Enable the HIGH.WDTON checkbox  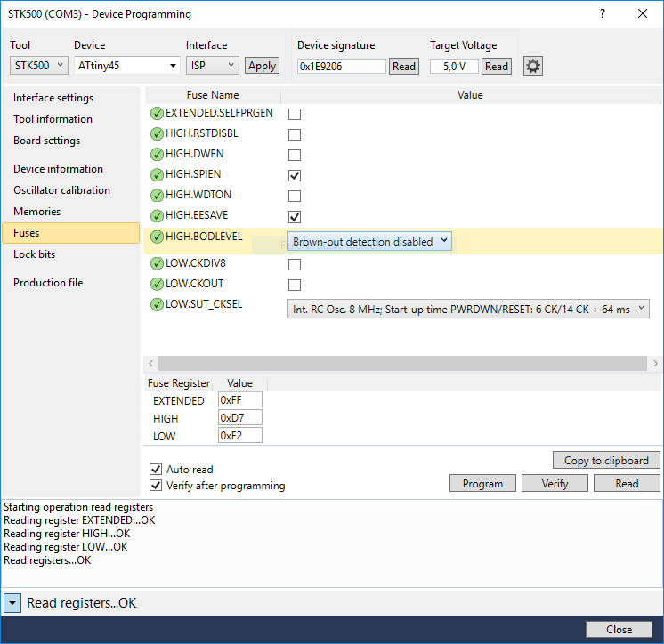point(295,196)
